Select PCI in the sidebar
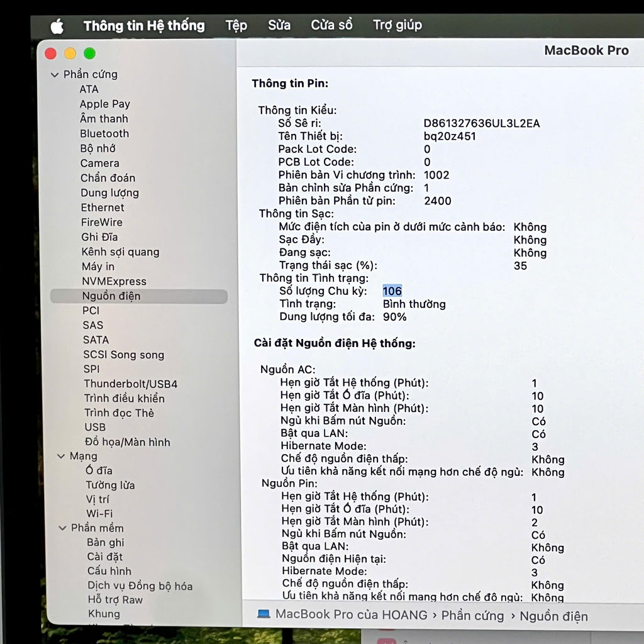 click(91, 311)
